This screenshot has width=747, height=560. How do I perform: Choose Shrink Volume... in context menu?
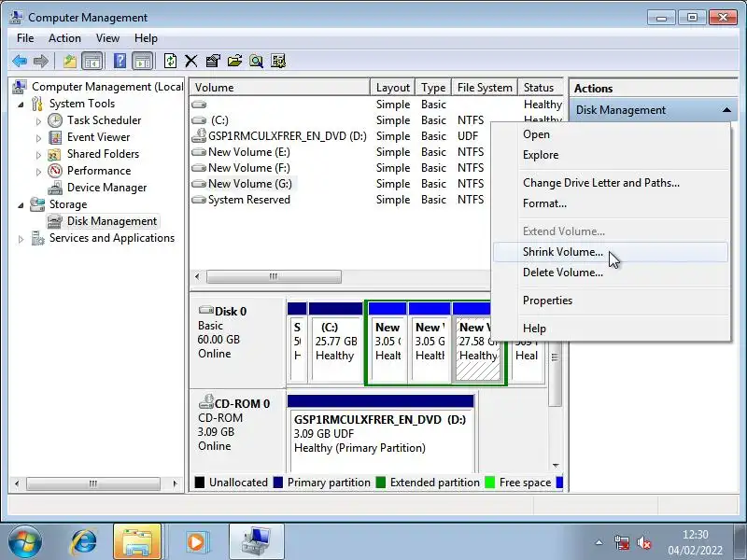611,252
